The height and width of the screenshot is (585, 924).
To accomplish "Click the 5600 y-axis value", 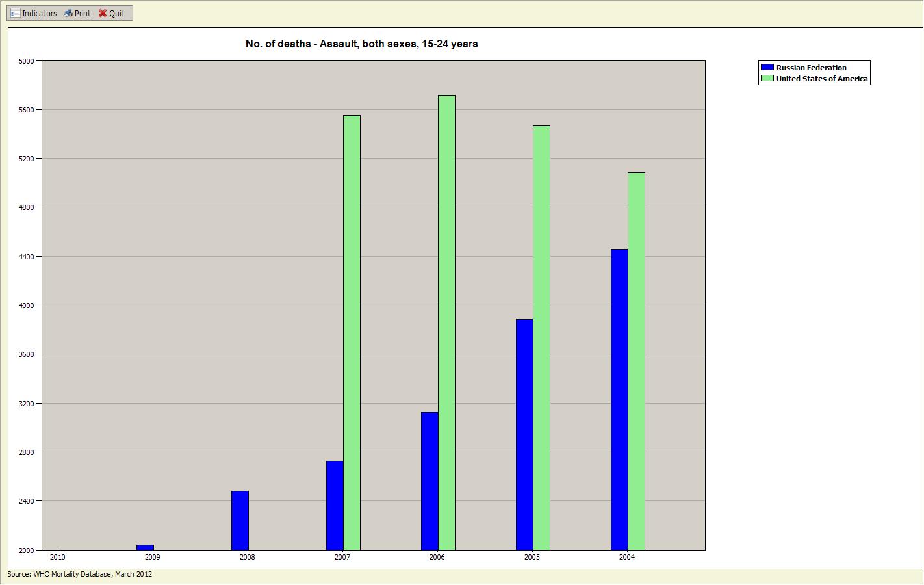I will pyautogui.click(x=26, y=110).
